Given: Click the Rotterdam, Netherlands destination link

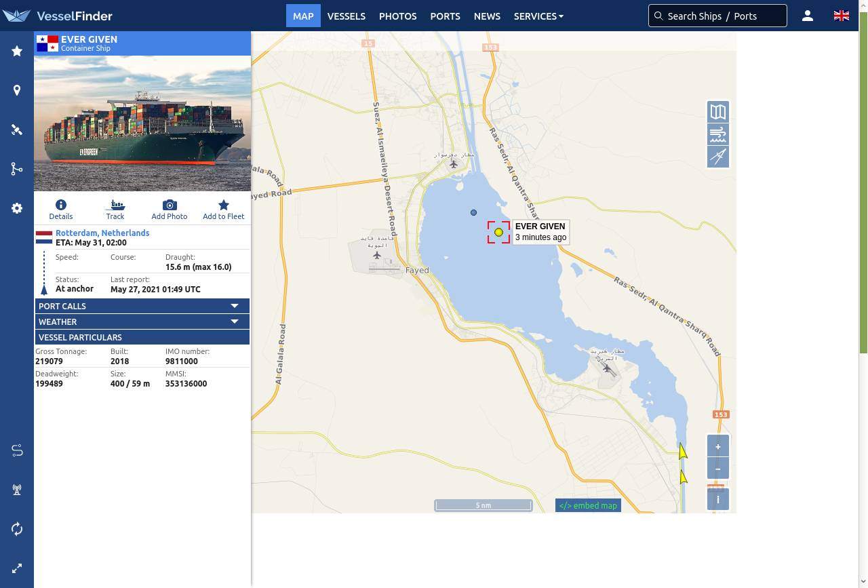Looking at the screenshot, I should pos(102,233).
